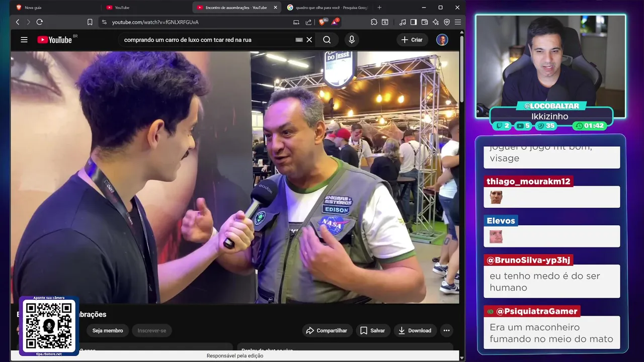
Task: Start voice search with the microphone
Action: click(x=352, y=40)
